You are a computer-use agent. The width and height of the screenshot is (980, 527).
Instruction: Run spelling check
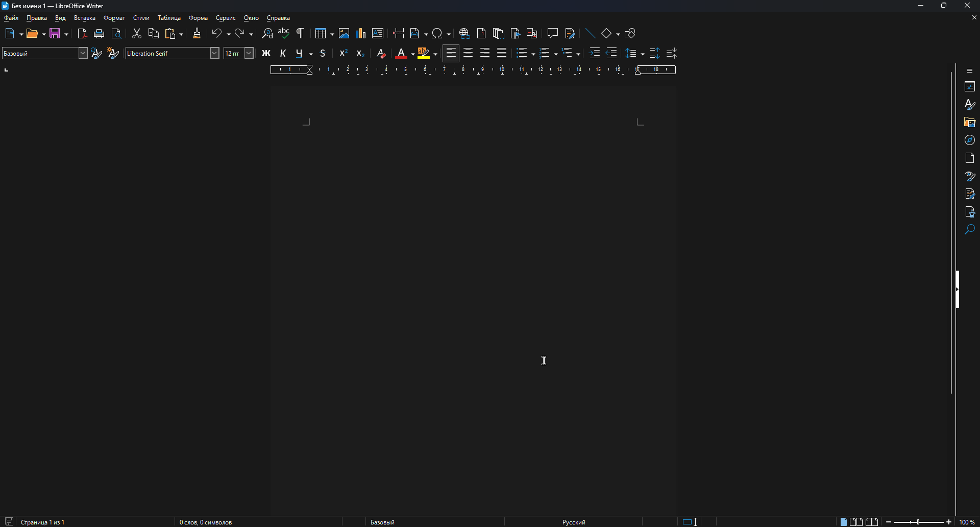coord(284,34)
